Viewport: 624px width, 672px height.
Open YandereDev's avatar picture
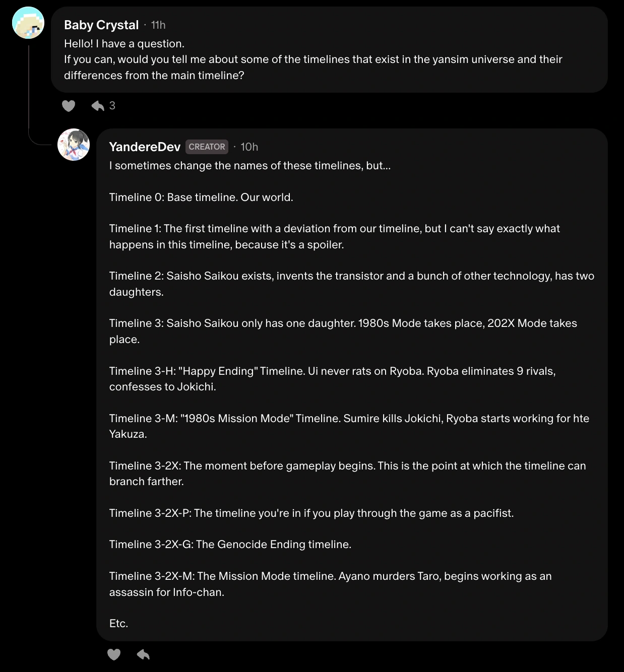click(74, 145)
